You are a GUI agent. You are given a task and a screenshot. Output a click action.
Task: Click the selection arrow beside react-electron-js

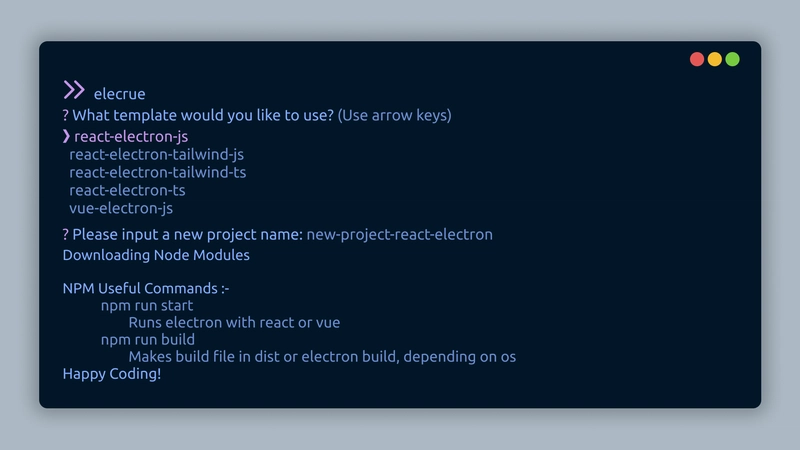(66, 136)
